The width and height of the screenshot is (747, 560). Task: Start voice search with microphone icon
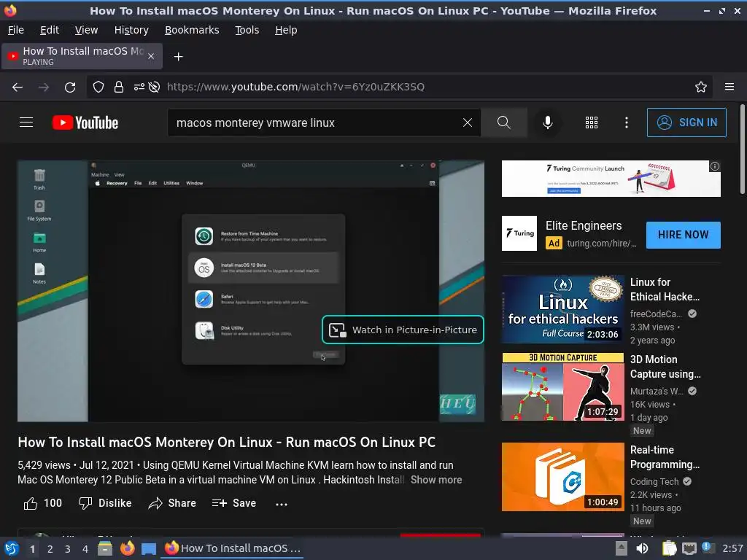coord(548,122)
